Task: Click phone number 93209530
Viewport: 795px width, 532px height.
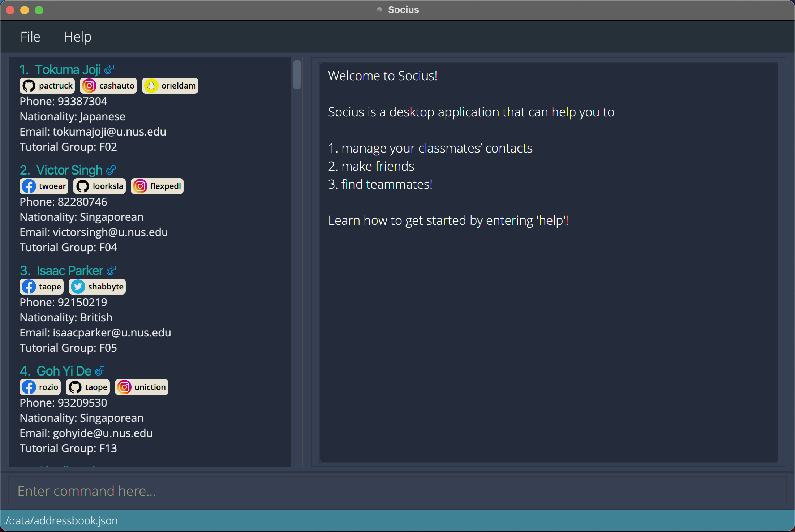Action: tap(82, 403)
